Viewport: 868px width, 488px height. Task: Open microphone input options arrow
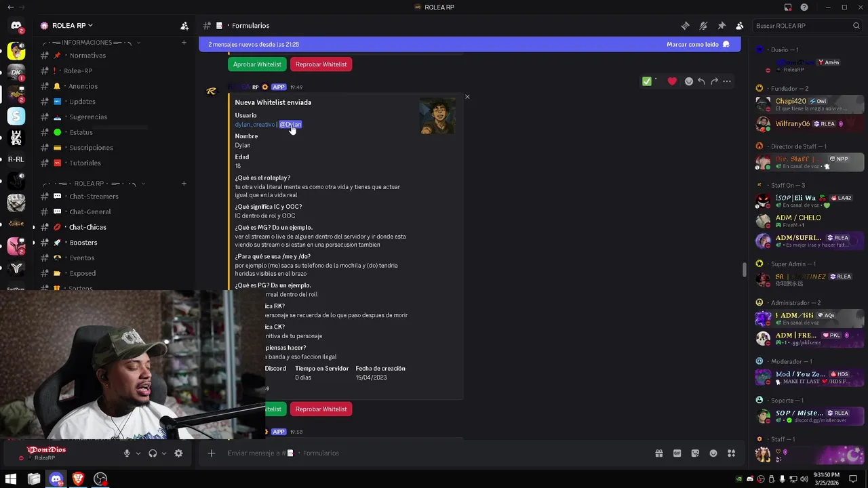(138, 453)
